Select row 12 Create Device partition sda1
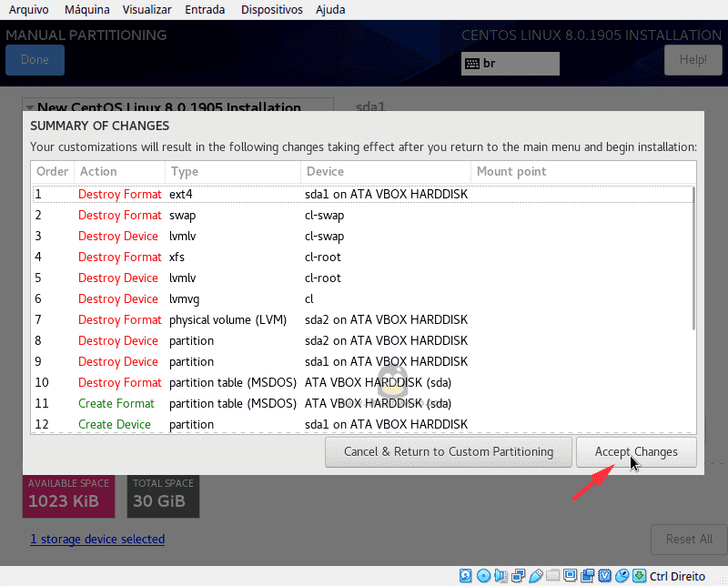 (x=362, y=424)
